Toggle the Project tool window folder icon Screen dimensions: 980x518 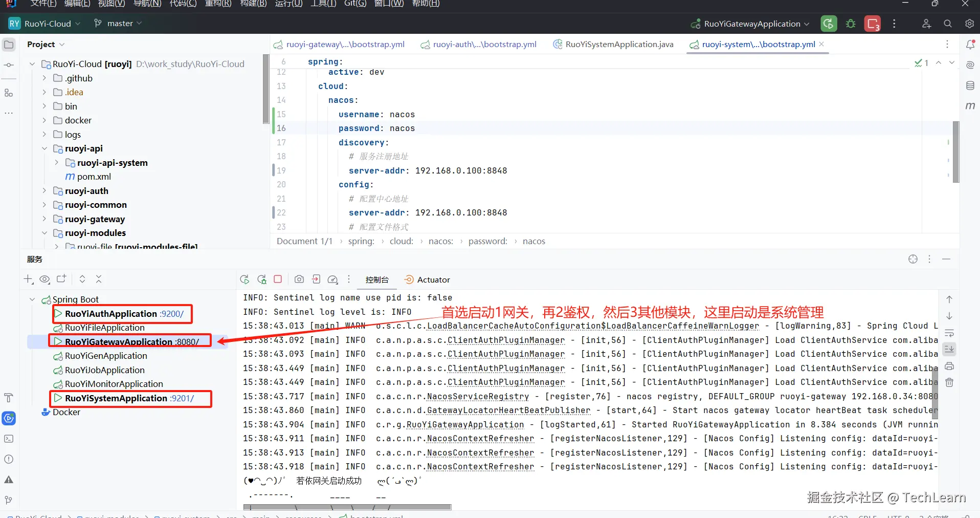tap(9, 45)
